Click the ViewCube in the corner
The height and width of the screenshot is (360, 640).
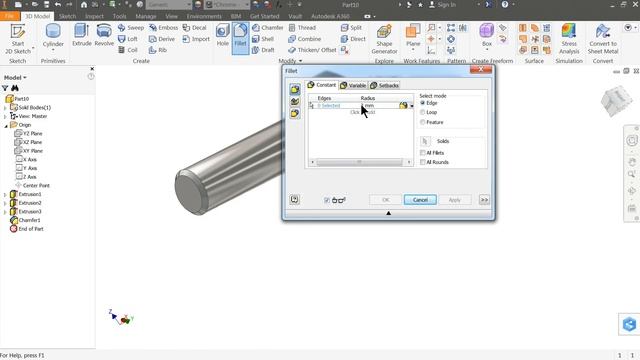point(616,100)
